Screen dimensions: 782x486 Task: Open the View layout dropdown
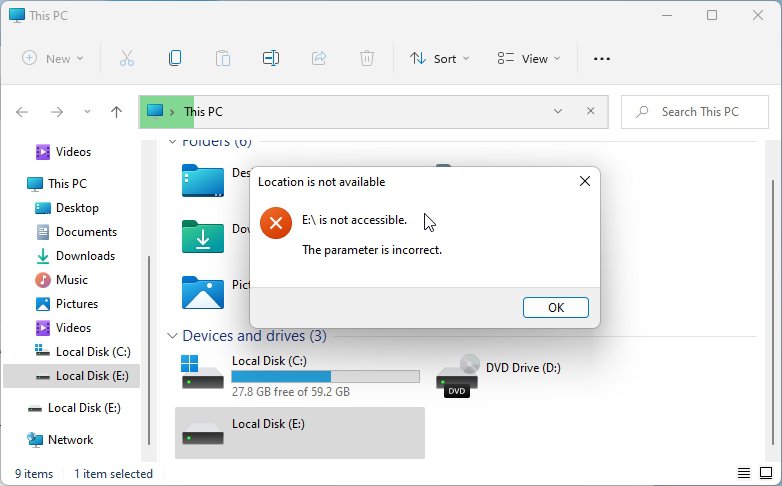pyautogui.click(x=529, y=59)
